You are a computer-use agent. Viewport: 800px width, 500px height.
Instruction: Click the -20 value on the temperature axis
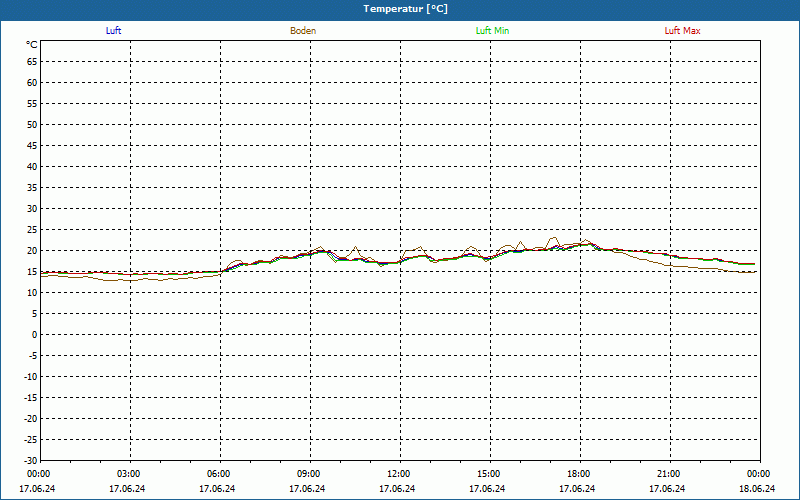click(x=31, y=418)
